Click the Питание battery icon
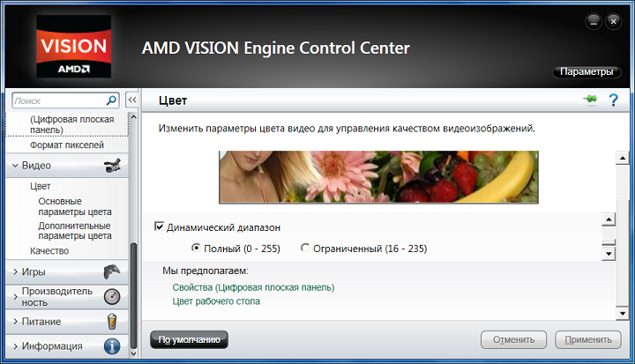635x364 pixels. coord(112,321)
